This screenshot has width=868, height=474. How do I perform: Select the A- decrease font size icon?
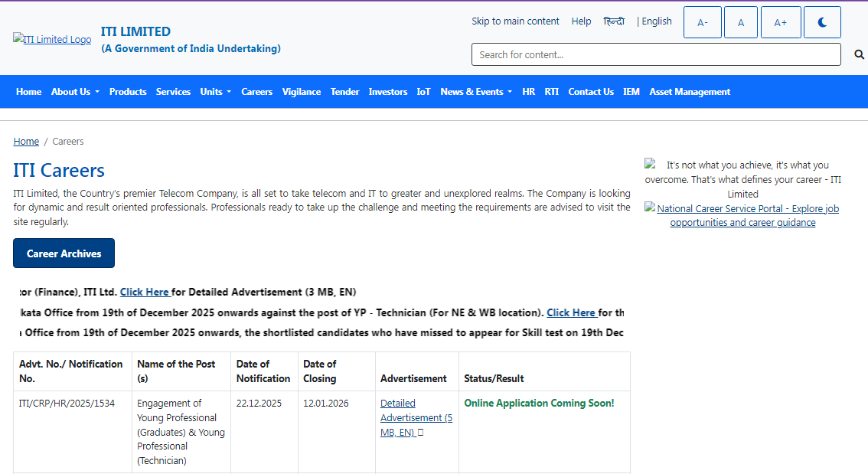[x=702, y=21]
